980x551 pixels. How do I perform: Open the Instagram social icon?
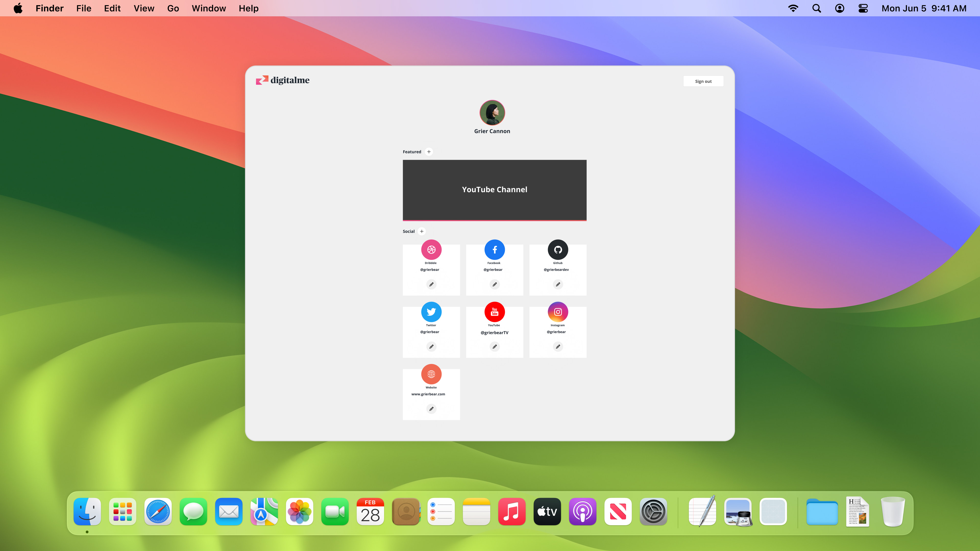pyautogui.click(x=558, y=312)
